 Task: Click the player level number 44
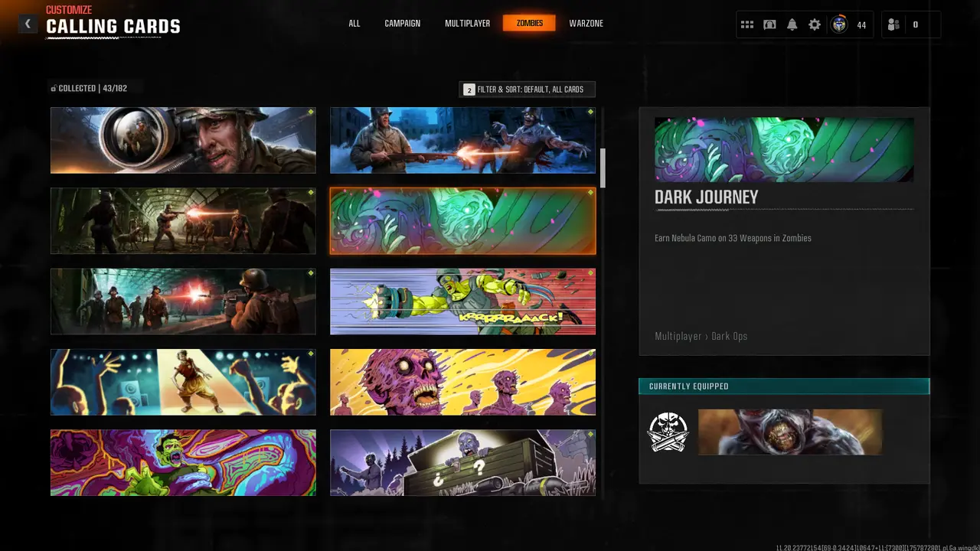coord(861,25)
